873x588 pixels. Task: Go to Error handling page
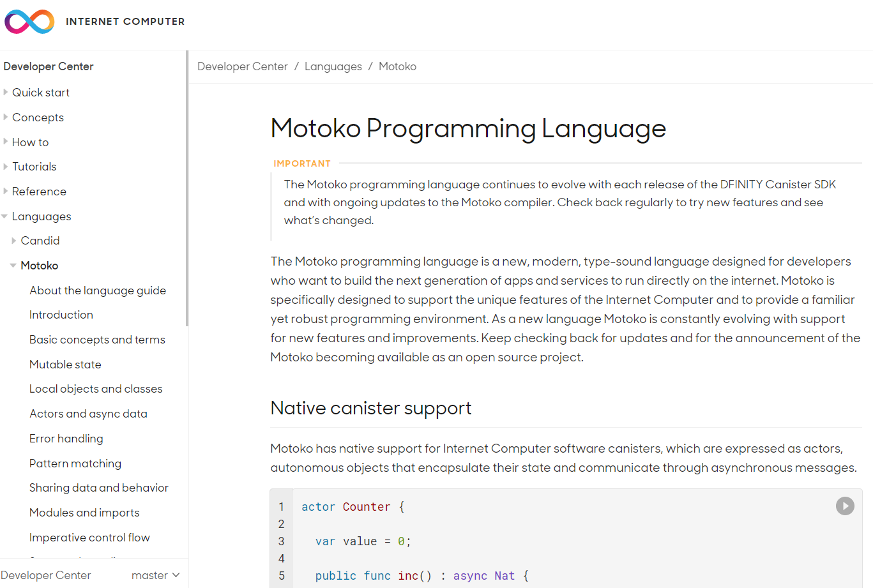[66, 439]
